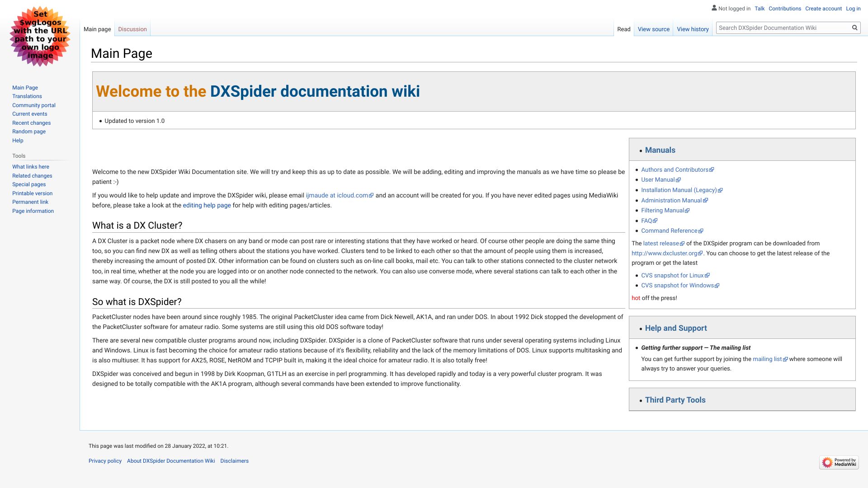Open the Command Reference link
This screenshot has width=868, height=488.
[672, 230]
